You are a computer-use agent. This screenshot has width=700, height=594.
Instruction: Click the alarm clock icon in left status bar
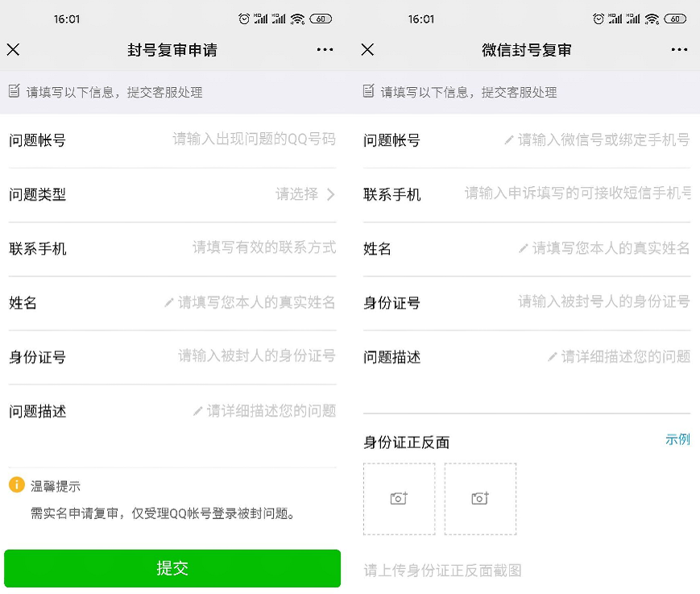[x=244, y=19]
